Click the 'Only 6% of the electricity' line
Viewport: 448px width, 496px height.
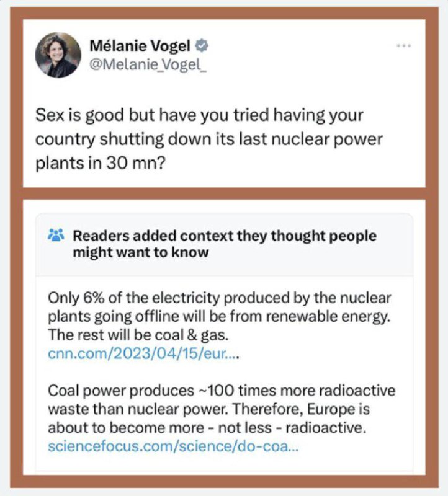pyautogui.click(x=220, y=298)
